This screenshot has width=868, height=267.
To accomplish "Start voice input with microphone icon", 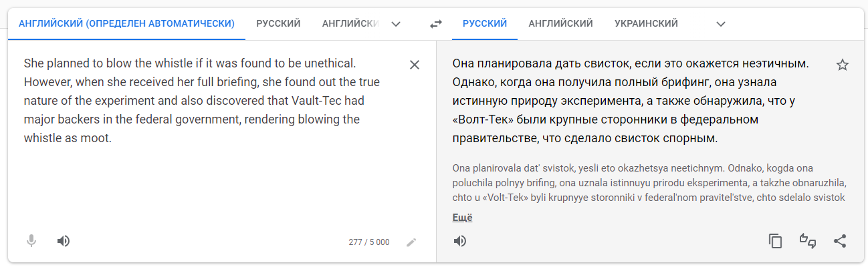I will [31, 241].
